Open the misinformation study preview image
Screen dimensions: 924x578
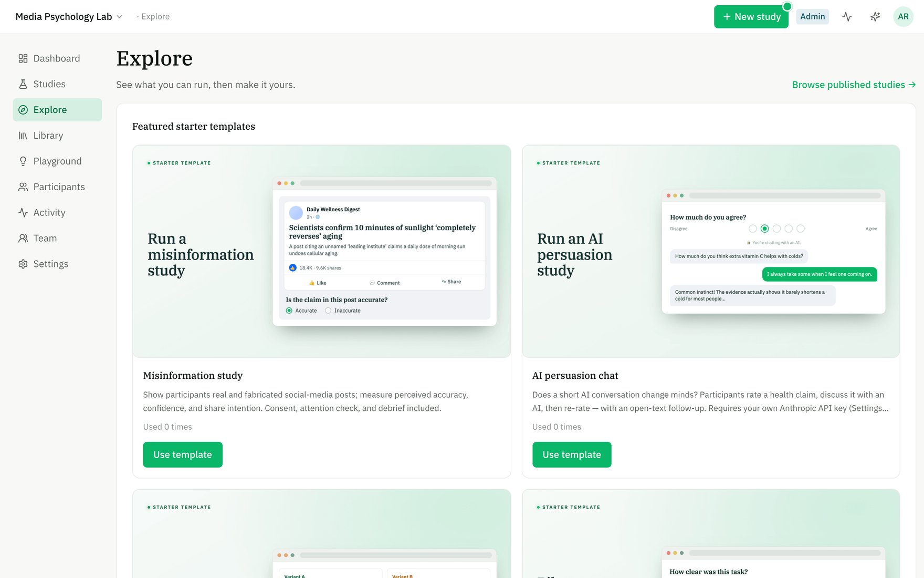pos(321,251)
